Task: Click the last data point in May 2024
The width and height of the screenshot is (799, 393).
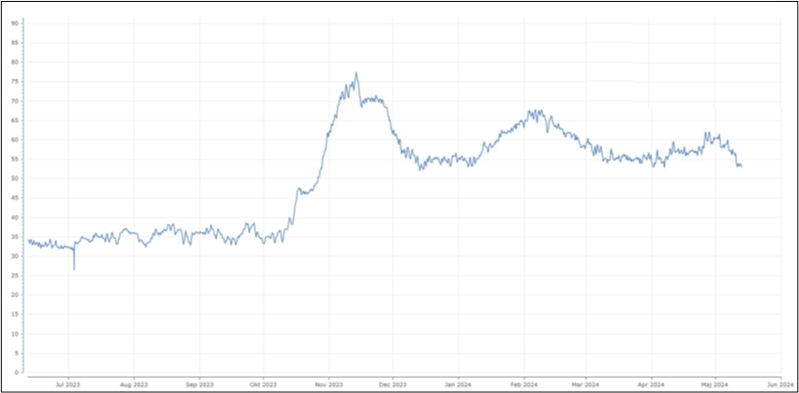Action: click(741, 166)
